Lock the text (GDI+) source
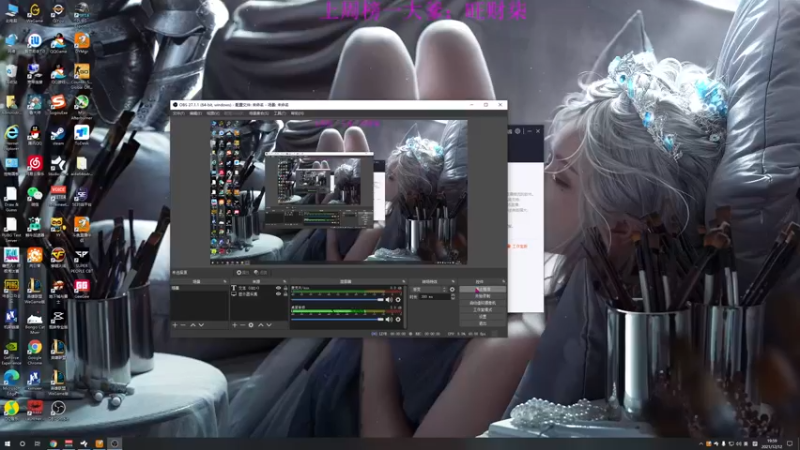 click(x=285, y=288)
